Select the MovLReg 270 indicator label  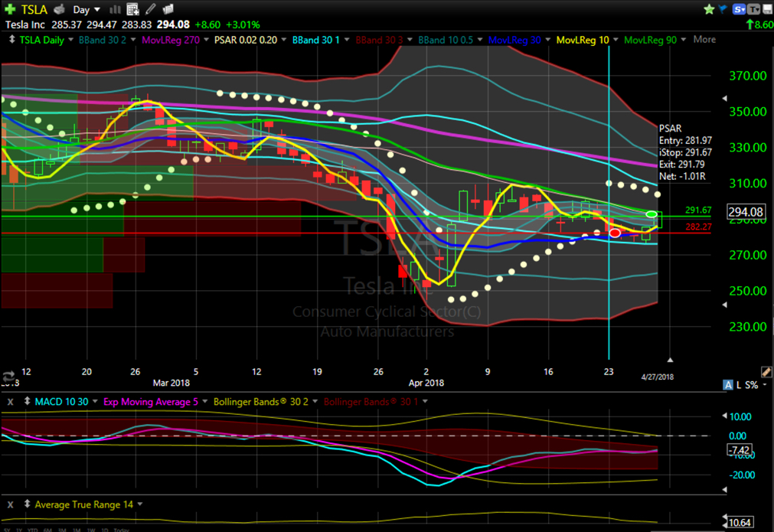pyautogui.click(x=170, y=40)
